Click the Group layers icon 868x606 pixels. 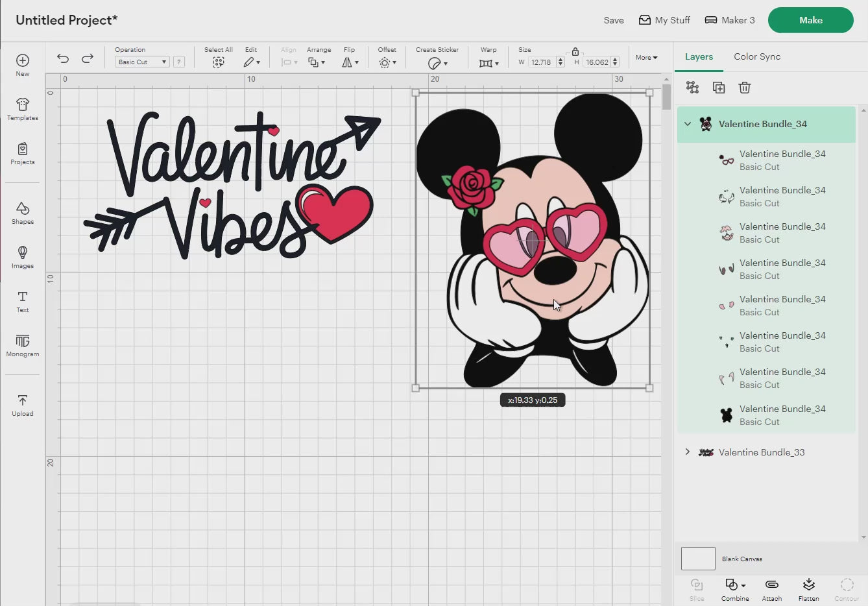692,88
